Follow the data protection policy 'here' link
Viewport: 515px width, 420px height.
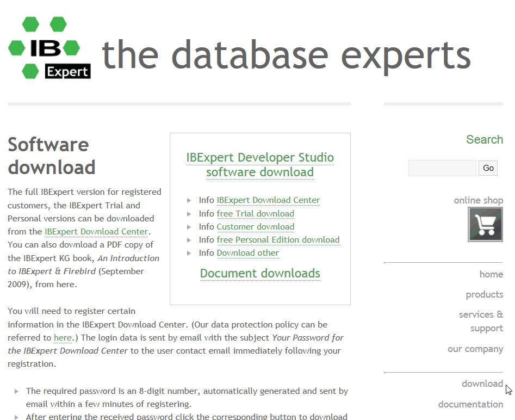tap(63, 337)
